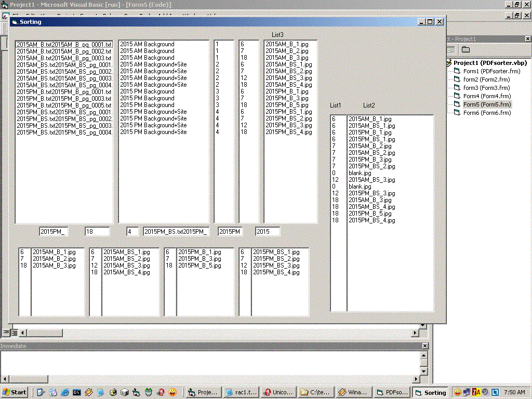
Task: Click the Form1 (PDFsorter.frm) form icon
Action: (x=457, y=71)
